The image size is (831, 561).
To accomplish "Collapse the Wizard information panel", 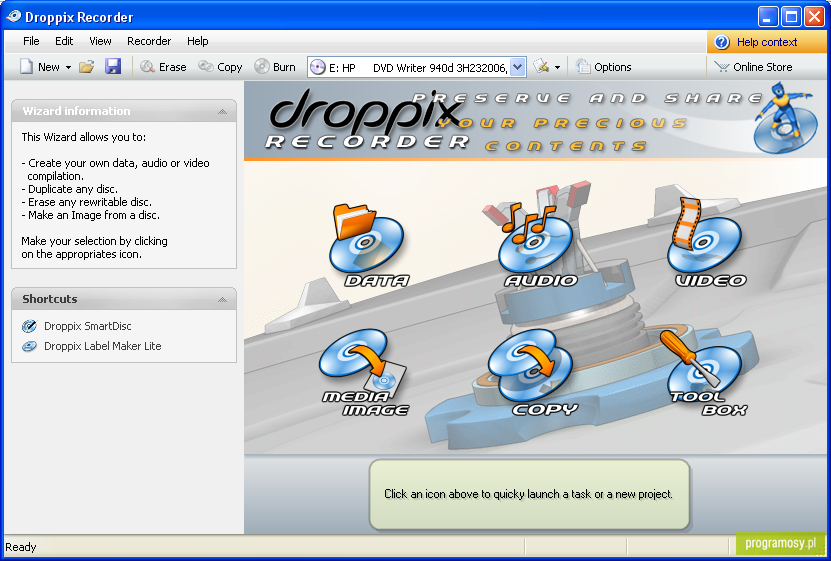I will click(x=223, y=111).
